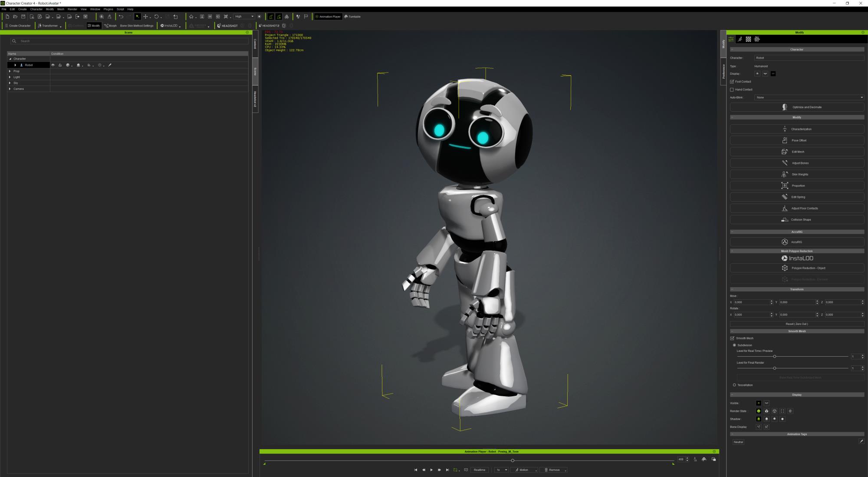The image size is (868, 477).
Task: Enable the Hand Contact checkbox
Action: coord(732,89)
